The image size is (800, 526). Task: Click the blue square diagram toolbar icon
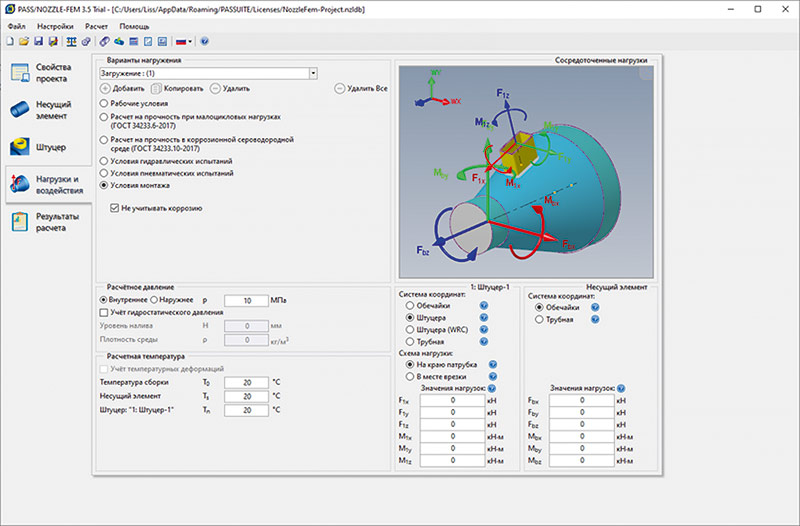148,41
